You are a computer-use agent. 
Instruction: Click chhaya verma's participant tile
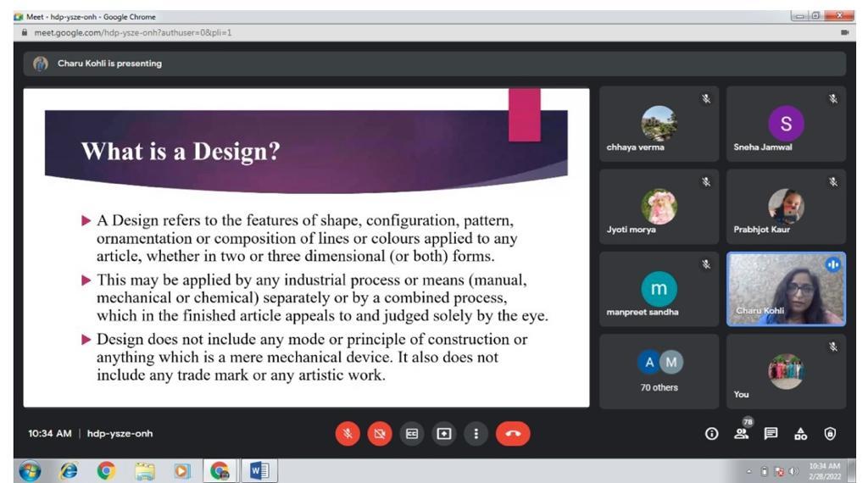click(659, 124)
